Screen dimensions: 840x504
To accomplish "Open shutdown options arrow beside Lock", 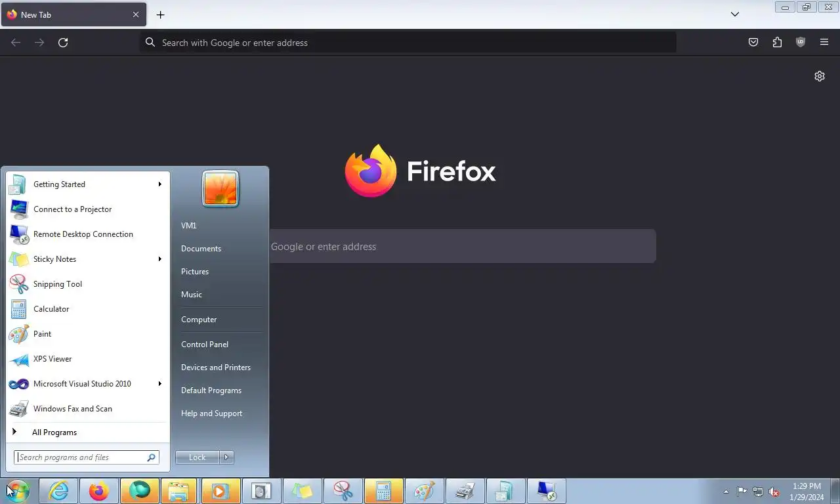I will point(226,457).
